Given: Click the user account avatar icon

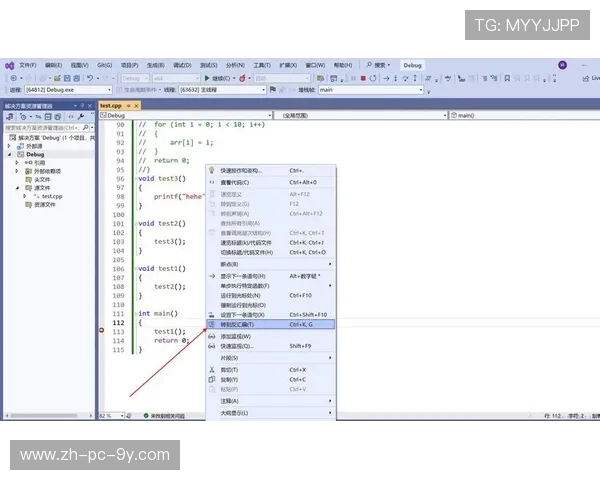Looking at the screenshot, I should (562, 65).
